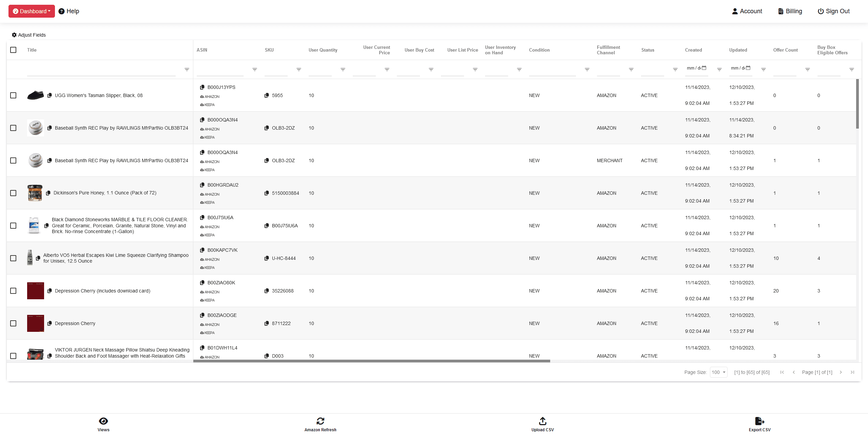Click the Amazon Refresh icon
This screenshot has height=436, width=868.
tap(320, 421)
